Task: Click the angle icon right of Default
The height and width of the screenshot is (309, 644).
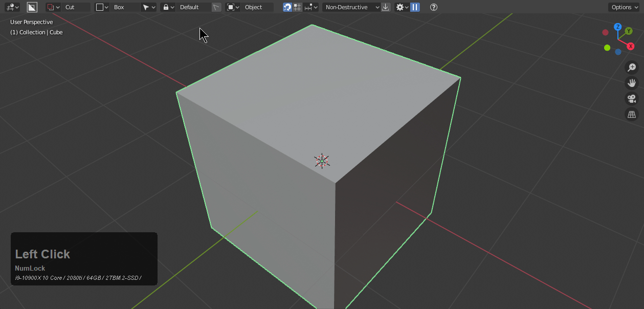Action: pos(217,7)
